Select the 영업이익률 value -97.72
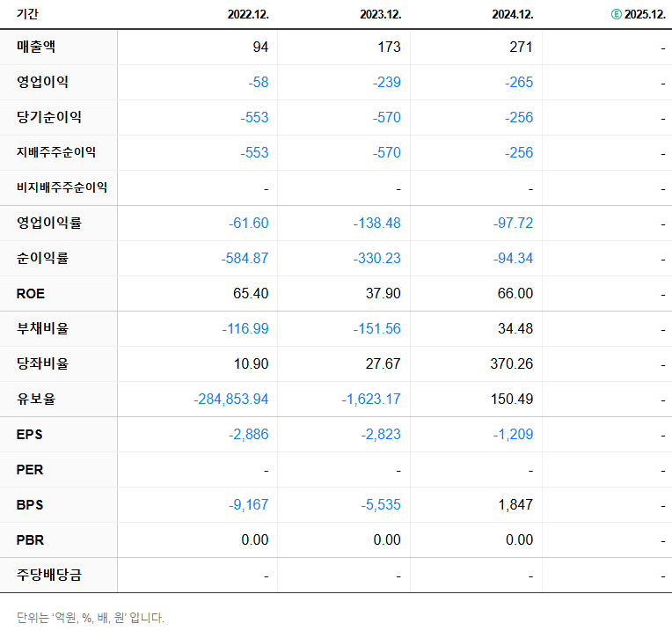The height and width of the screenshot is (631, 672). click(x=513, y=223)
